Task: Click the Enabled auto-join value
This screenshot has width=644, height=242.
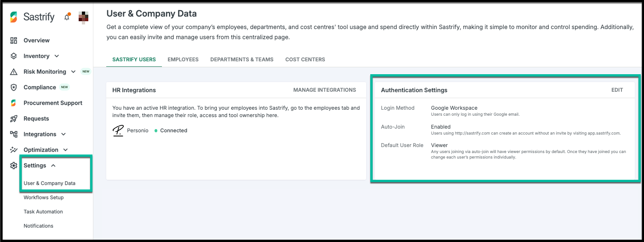Action: point(441,127)
